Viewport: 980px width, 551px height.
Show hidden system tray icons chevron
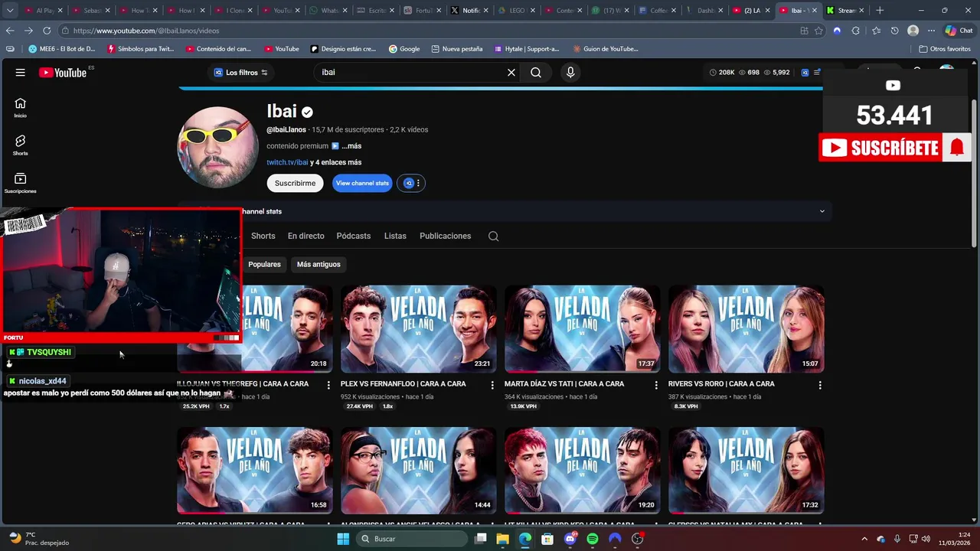(x=864, y=539)
